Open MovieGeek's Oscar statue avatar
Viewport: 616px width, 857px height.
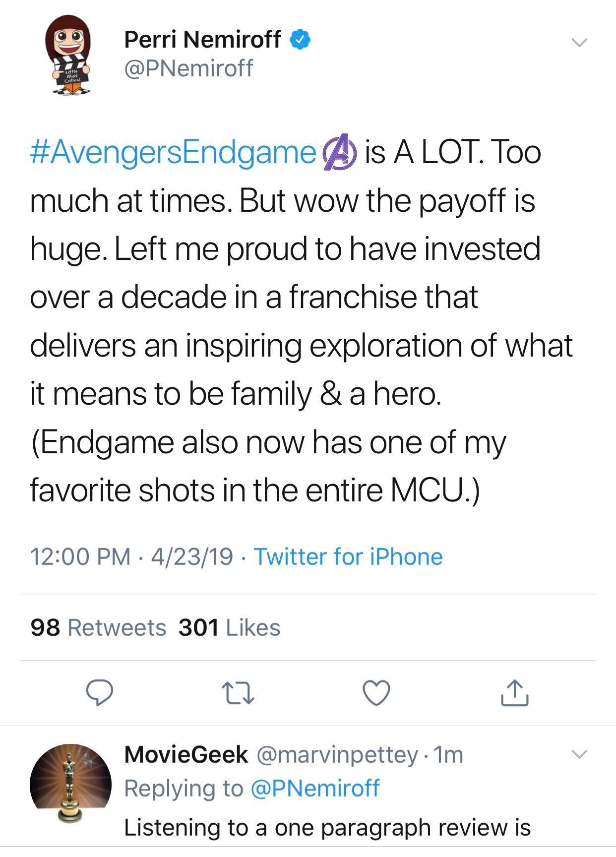70,784
